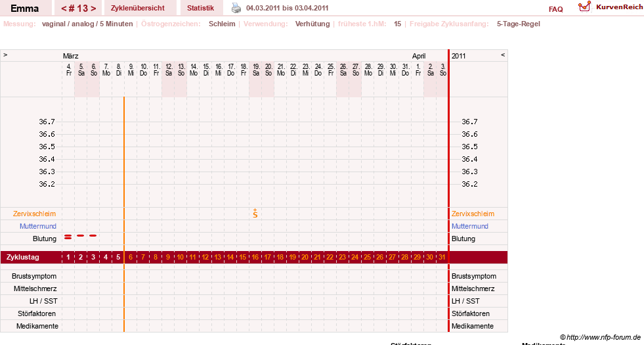The height and width of the screenshot is (345, 644).
Task: Click the '<' collapse arrow beside 2011
Action: 503,55
